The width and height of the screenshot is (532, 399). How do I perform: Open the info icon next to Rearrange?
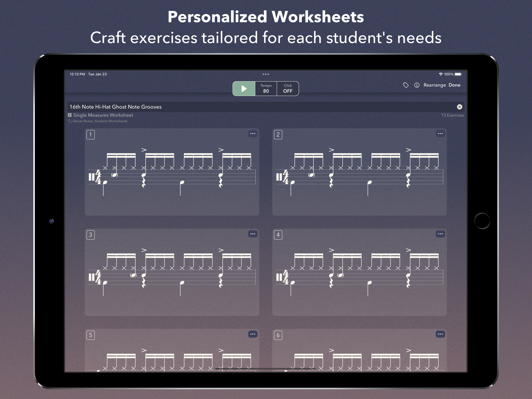[417, 85]
